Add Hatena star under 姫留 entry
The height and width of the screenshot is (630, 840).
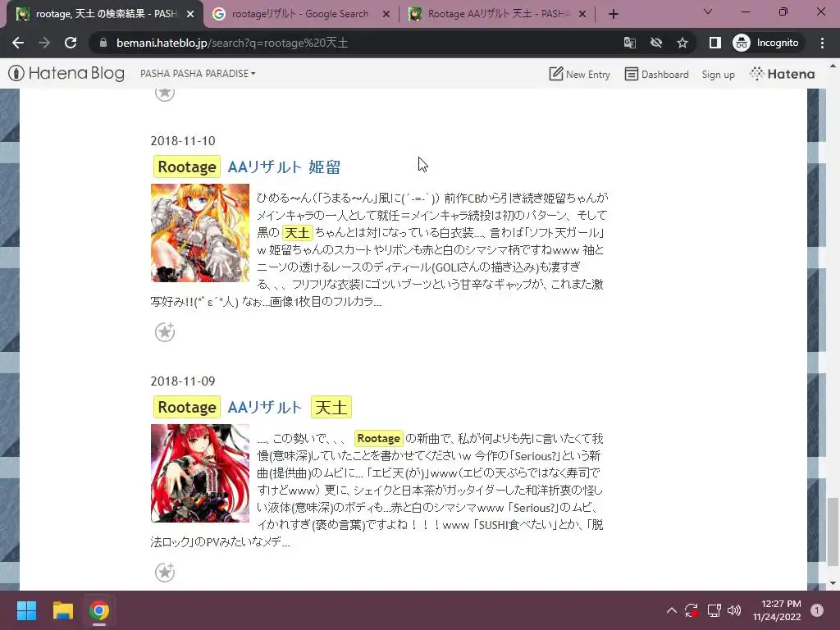165,332
